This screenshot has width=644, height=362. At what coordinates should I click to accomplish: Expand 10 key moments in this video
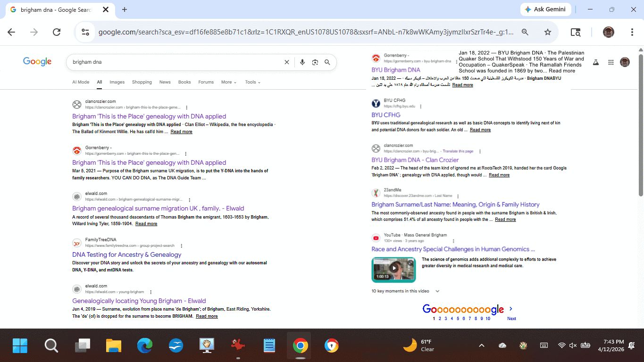point(405,291)
